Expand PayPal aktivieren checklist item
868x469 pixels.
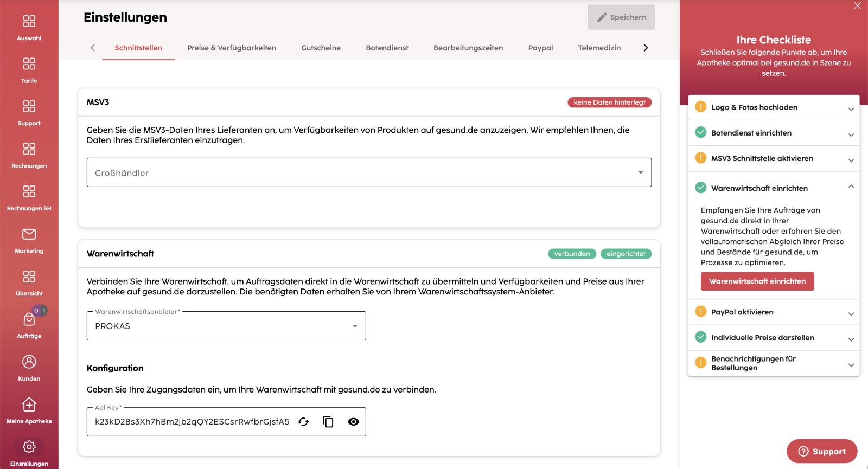(x=851, y=314)
